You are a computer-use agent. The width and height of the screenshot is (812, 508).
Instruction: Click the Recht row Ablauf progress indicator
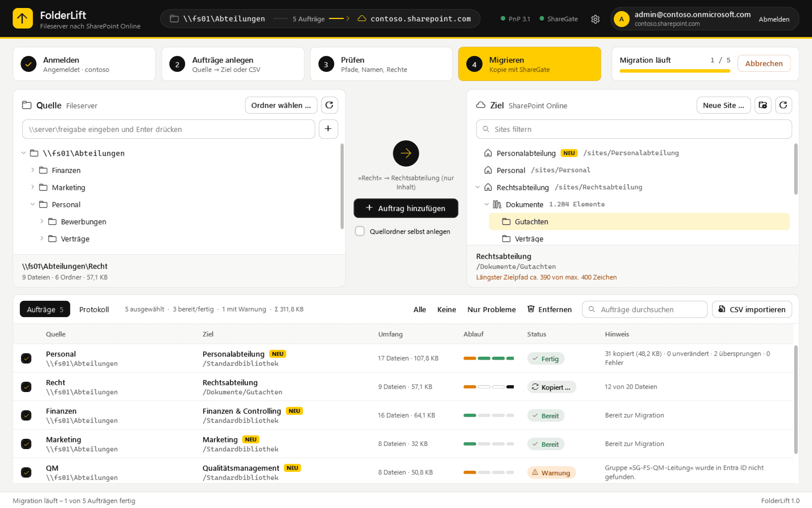pos(488,387)
